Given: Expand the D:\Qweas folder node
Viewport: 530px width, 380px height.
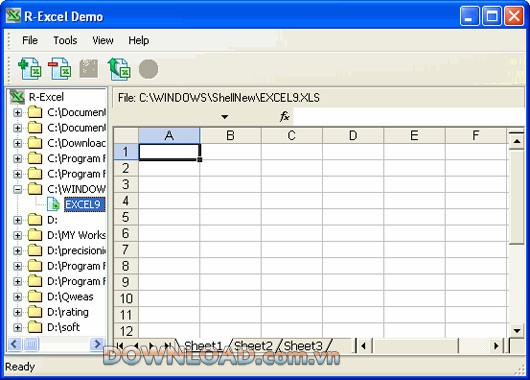Looking at the screenshot, I should (x=17, y=297).
